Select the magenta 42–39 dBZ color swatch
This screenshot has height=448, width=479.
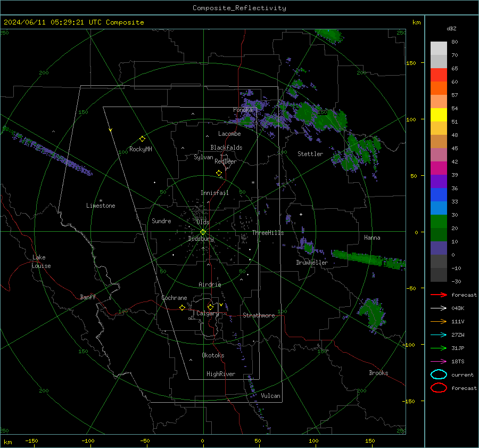[439, 168]
